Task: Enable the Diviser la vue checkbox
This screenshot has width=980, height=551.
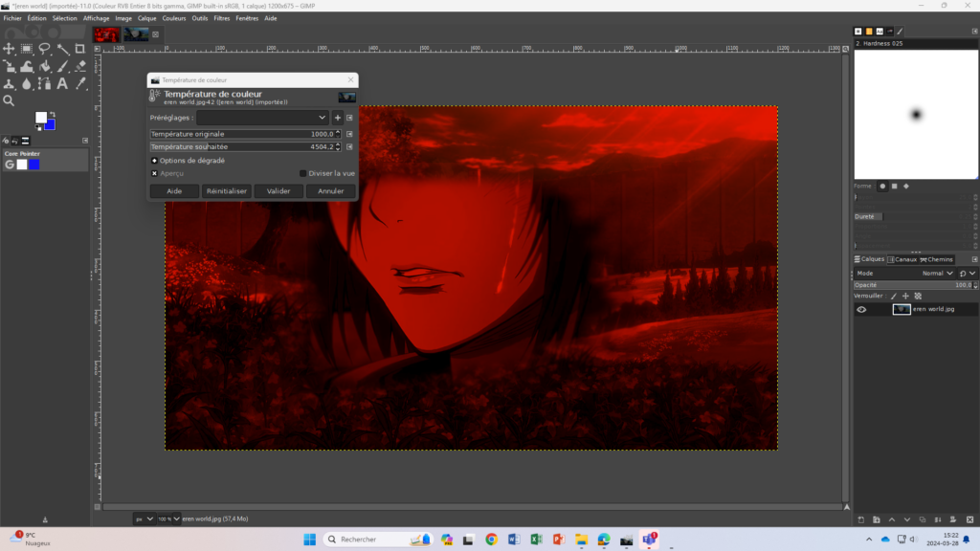Action: (x=303, y=173)
